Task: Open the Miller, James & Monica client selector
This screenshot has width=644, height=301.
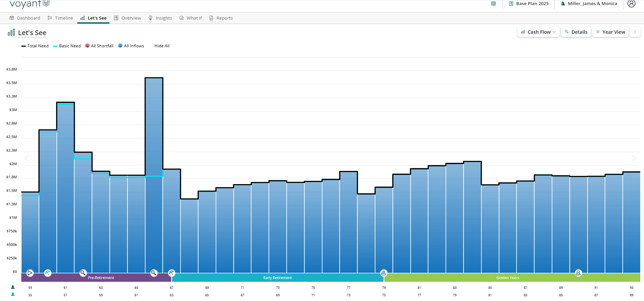Action: pyautogui.click(x=589, y=4)
